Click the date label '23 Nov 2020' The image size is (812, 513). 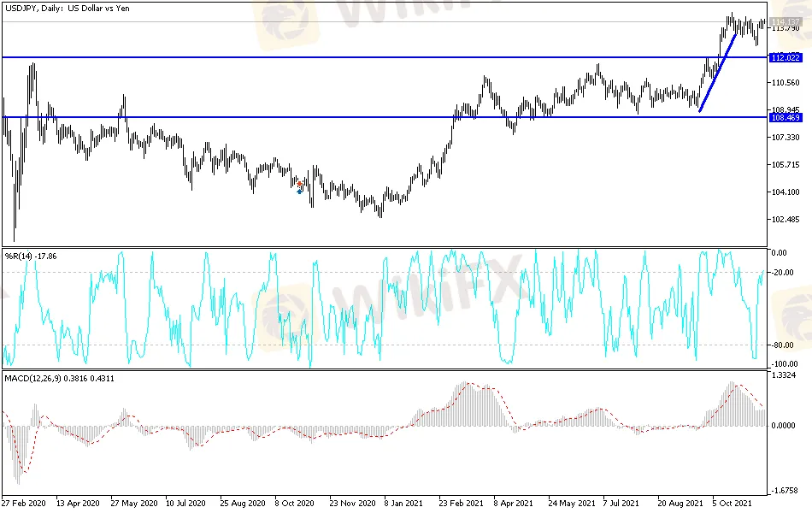pyautogui.click(x=352, y=503)
